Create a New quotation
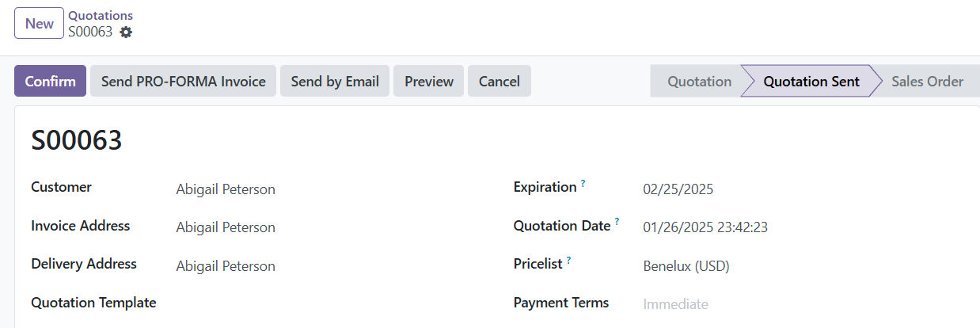The width and height of the screenshot is (980, 328). click(40, 23)
